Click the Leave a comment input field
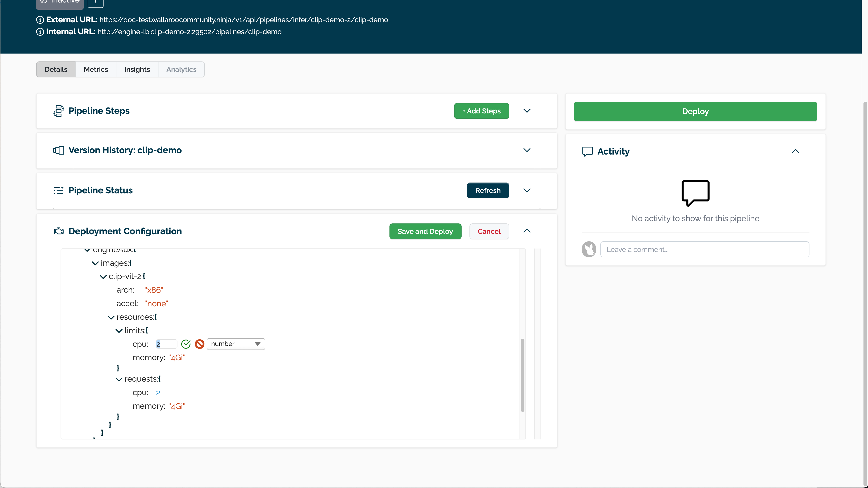The width and height of the screenshot is (868, 488). 704,249
